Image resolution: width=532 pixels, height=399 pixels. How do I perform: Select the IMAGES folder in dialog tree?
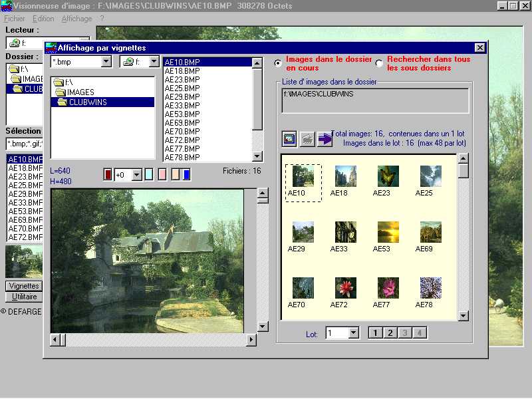click(x=80, y=92)
